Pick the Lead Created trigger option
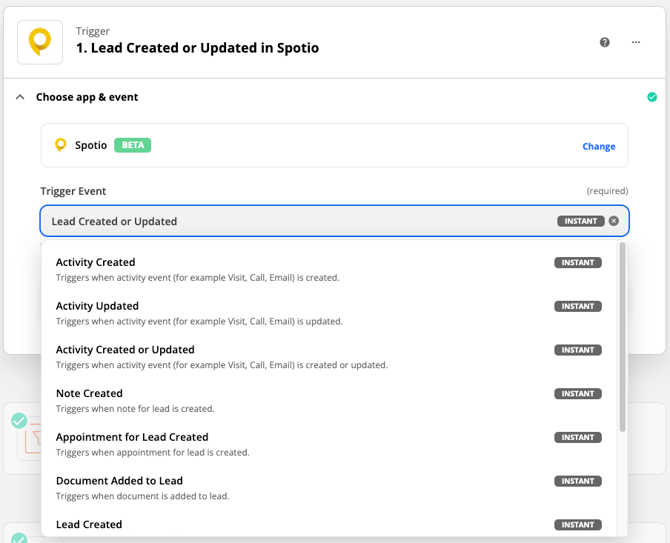This screenshot has height=543, width=670. (x=329, y=525)
